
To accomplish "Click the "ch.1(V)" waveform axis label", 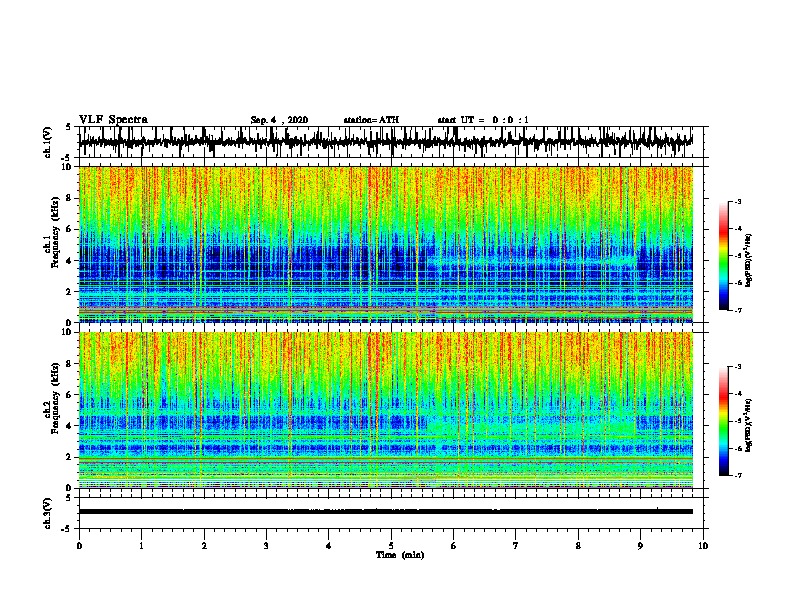I will tap(48, 142).
